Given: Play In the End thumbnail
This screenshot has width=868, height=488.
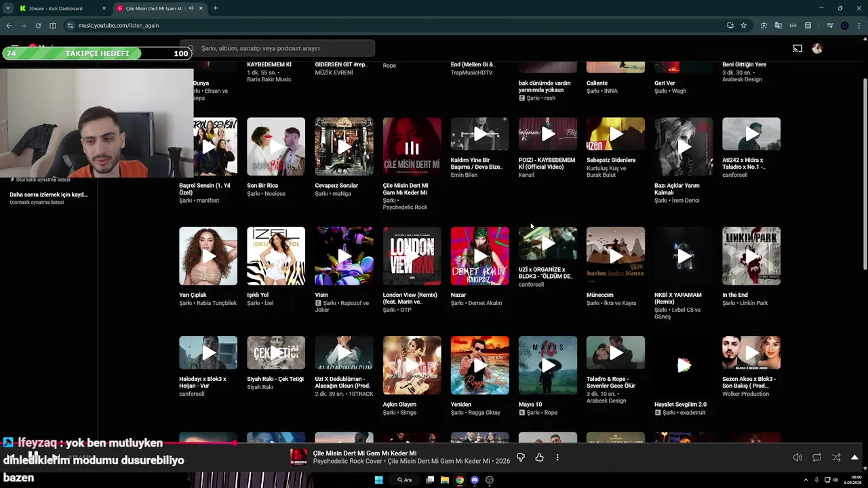Looking at the screenshot, I should (x=751, y=256).
